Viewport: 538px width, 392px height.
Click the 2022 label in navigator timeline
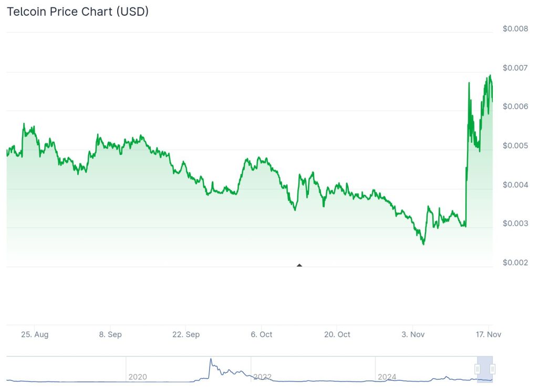(x=262, y=377)
